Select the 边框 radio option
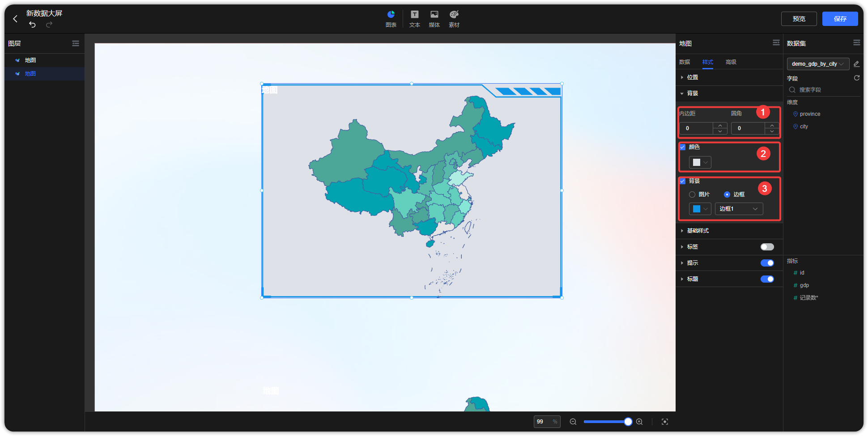The width and height of the screenshot is (868, 436). (727, 195)
